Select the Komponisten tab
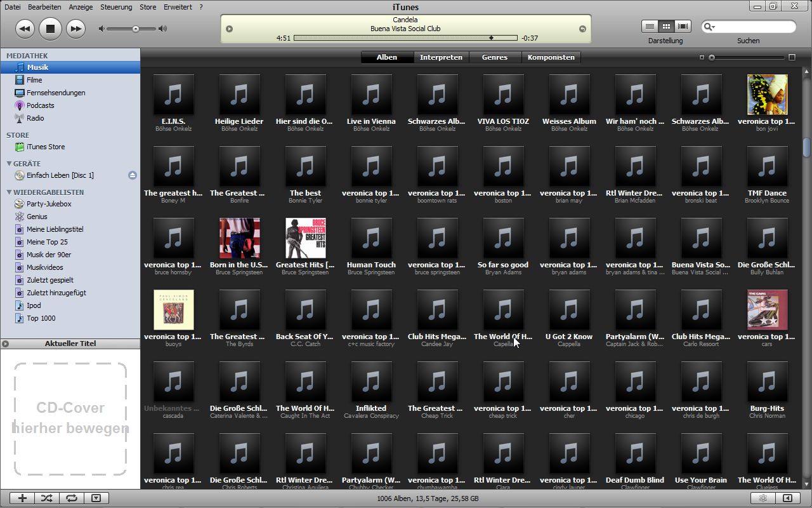This screenshot has width=812, height=508. pyautogui.click(x=551, y=57)
